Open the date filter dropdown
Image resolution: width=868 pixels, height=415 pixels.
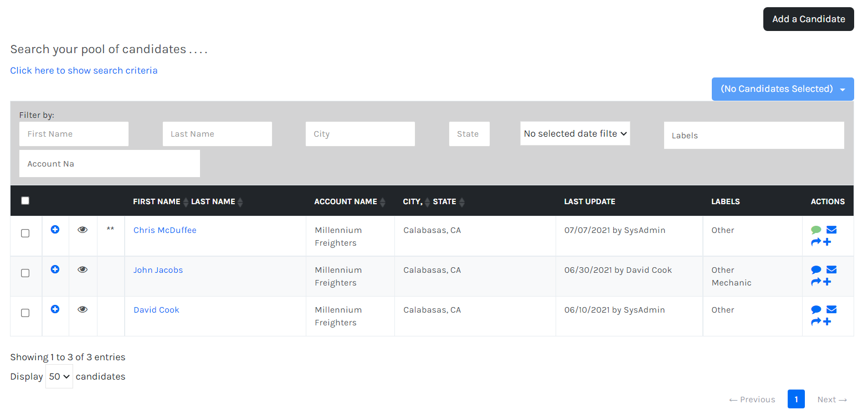click(x=574, y=134)
